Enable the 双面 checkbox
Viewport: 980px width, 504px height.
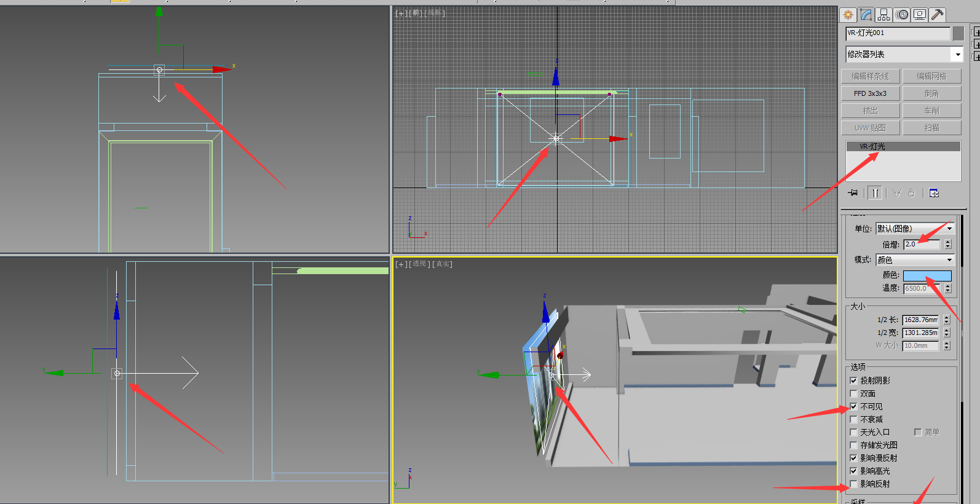[853, 393]
